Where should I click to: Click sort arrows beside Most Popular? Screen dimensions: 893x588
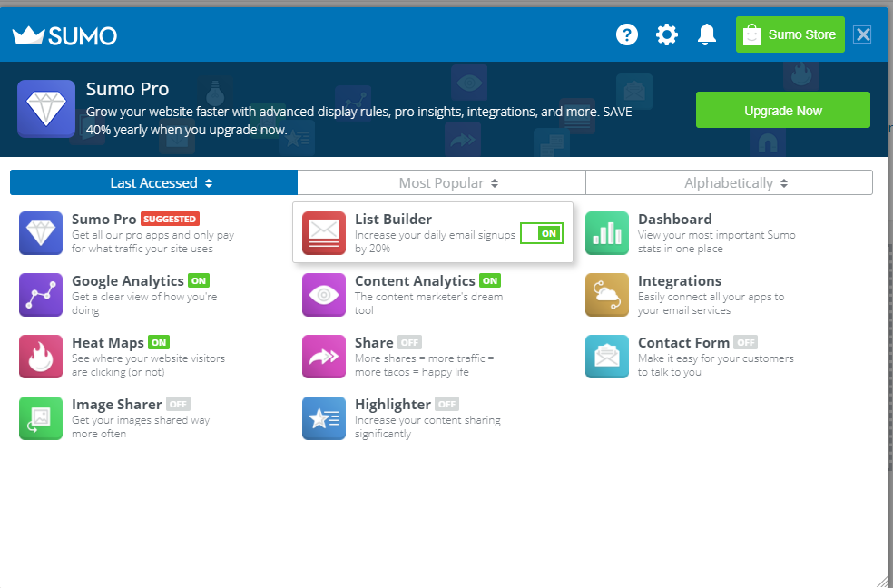495,182
